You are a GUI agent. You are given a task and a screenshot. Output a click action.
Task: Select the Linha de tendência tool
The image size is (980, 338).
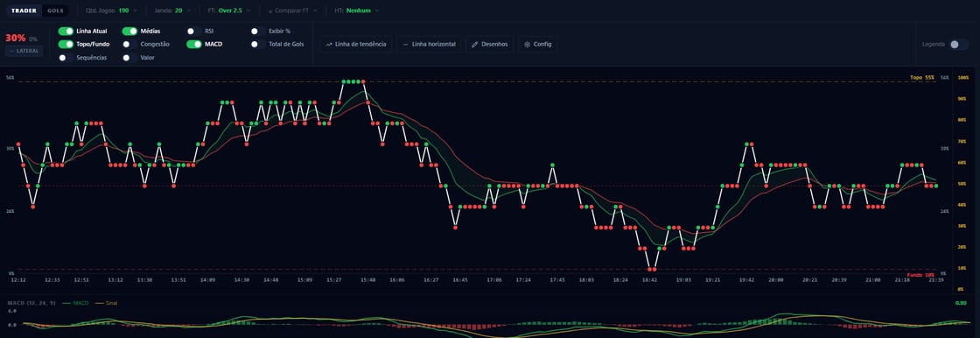pos(355,45)
